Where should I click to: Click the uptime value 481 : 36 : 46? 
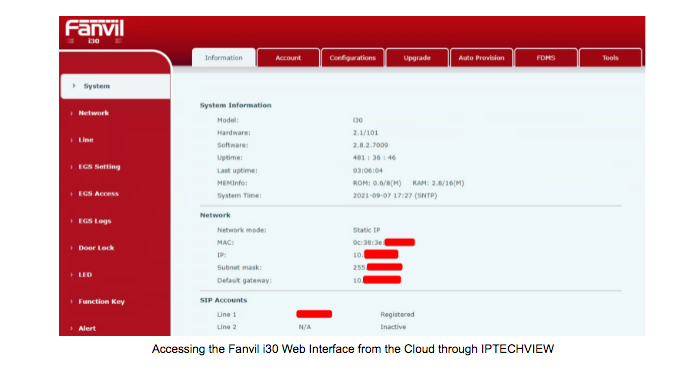374,158
